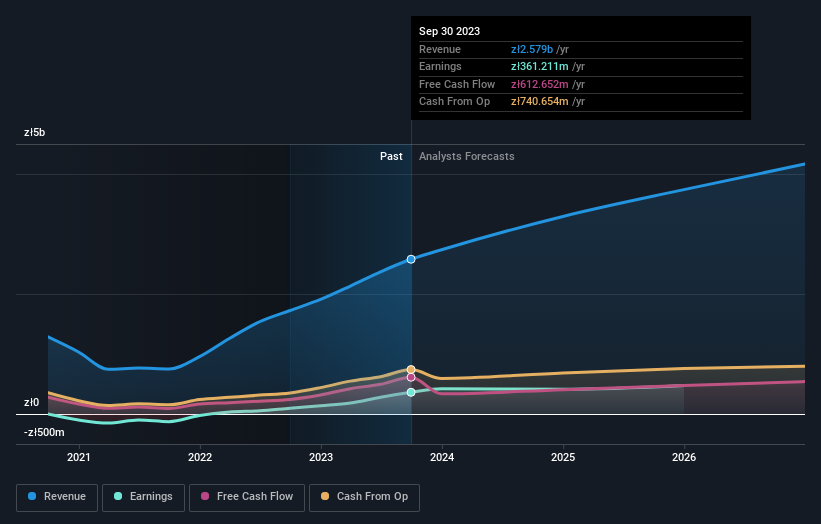Click the Sep 30 2023 tooltip date
The width and height of the screenshot is (821, 524).
[449, 31]
